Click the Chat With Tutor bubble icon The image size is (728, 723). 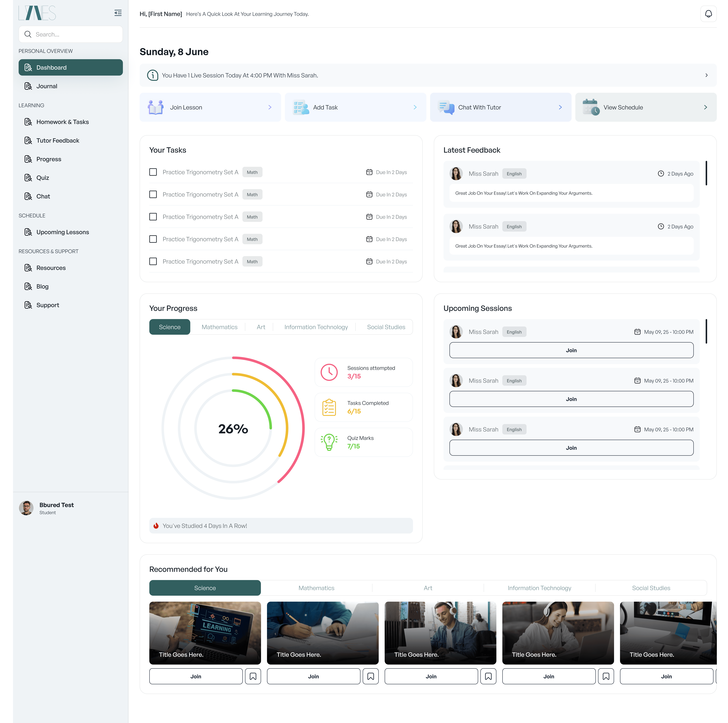[446, 107]
